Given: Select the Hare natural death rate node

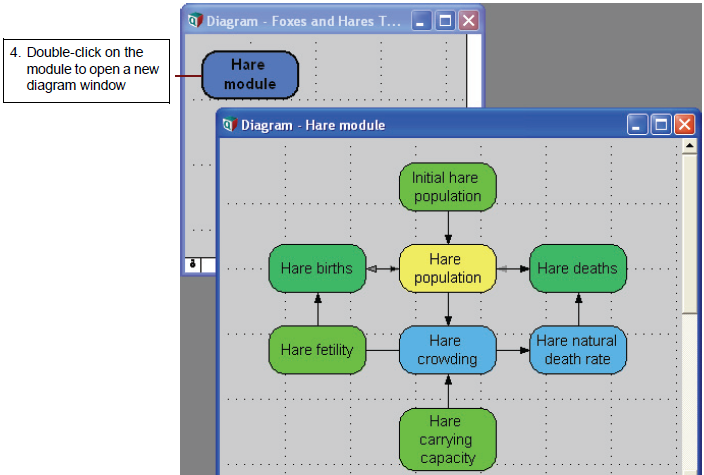Looking at the screenshot, I should 578,350.
